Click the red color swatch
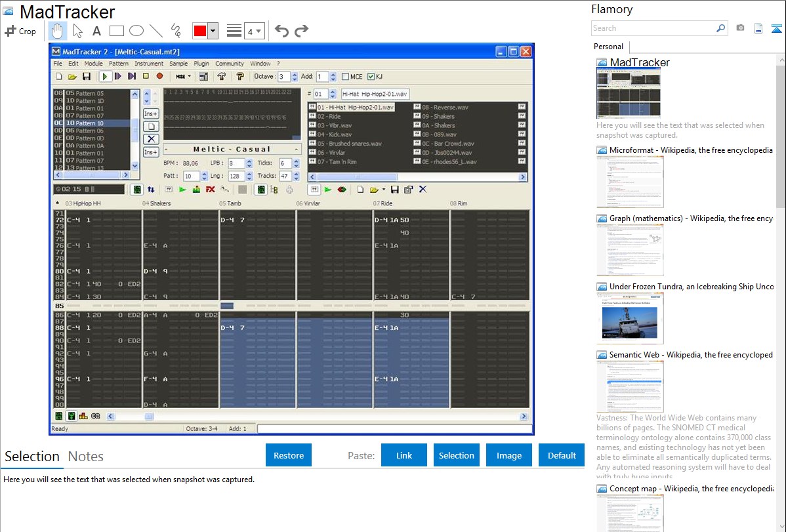The image size is (786, 532). [199, 31]
